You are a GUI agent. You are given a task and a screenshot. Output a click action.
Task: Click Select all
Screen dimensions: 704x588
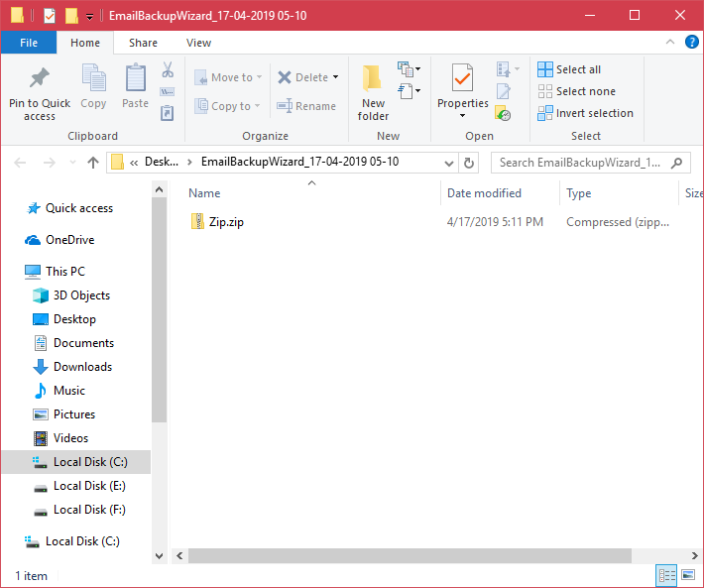point(569,69)
